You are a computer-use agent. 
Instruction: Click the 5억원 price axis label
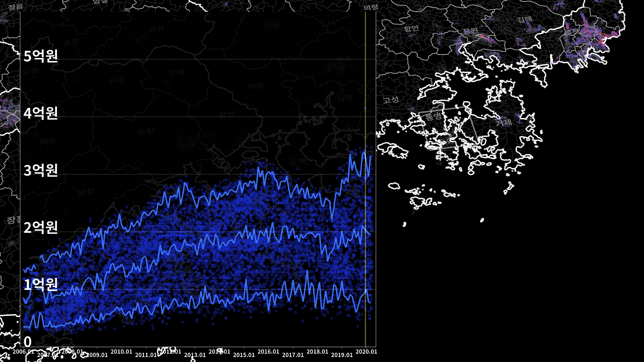point(41,56)
